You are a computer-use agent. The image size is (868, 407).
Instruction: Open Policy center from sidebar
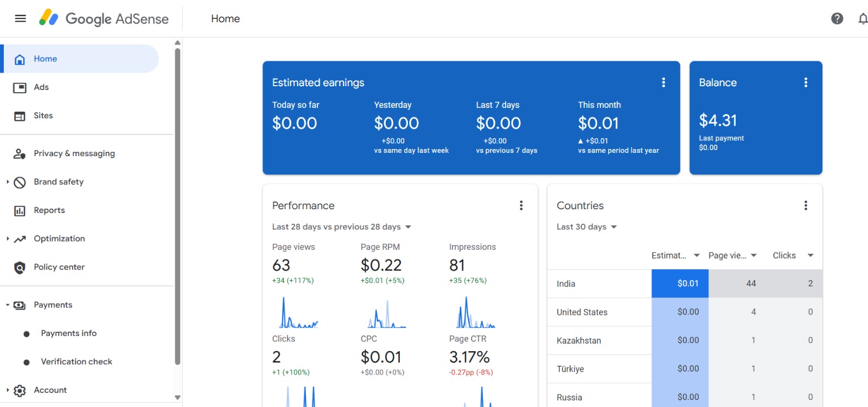[x=59, y=267]
